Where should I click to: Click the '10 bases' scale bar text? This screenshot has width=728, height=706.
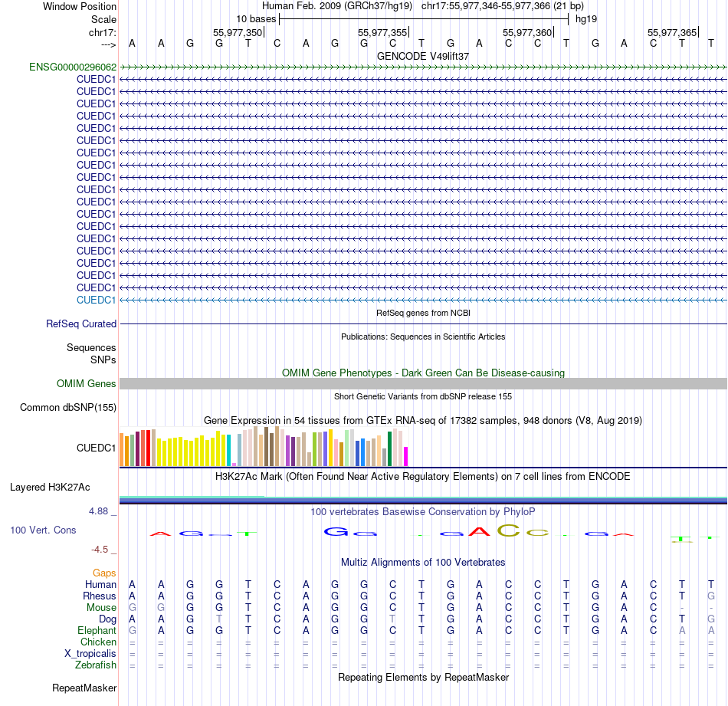point(256,19)
